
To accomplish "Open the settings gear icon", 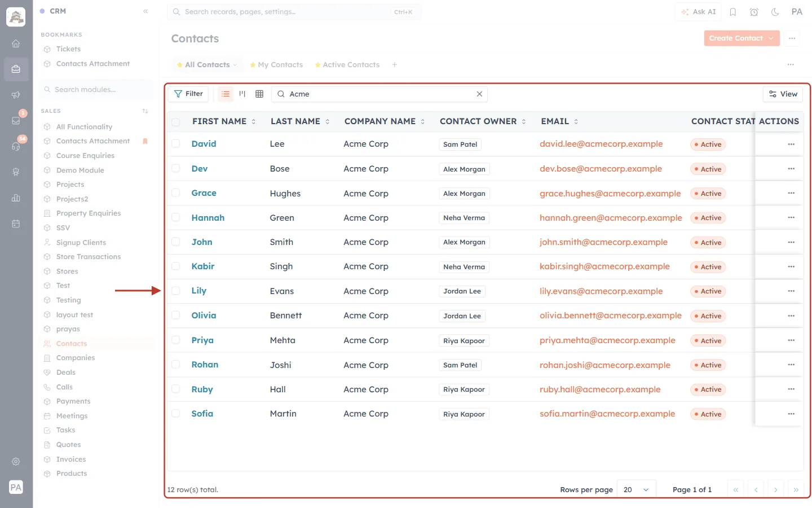I will 16,462.
